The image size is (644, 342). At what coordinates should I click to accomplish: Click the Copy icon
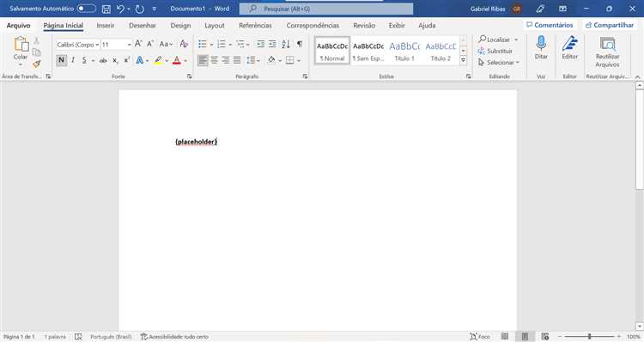point(37,52)
